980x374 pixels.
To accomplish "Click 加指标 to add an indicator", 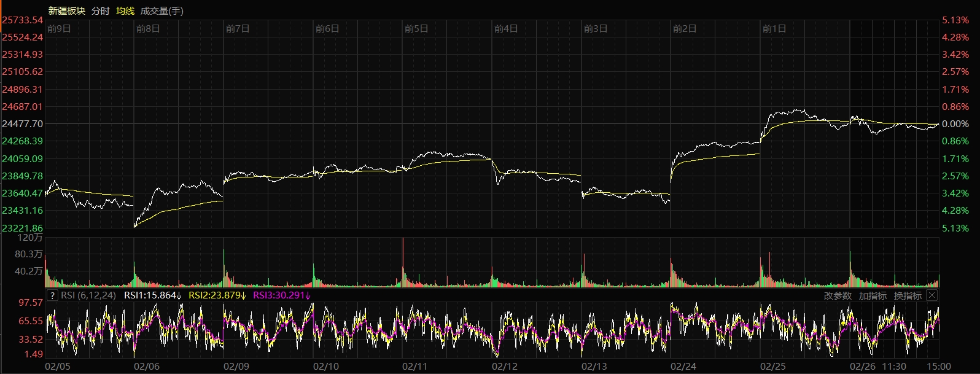I will point(873,296).
